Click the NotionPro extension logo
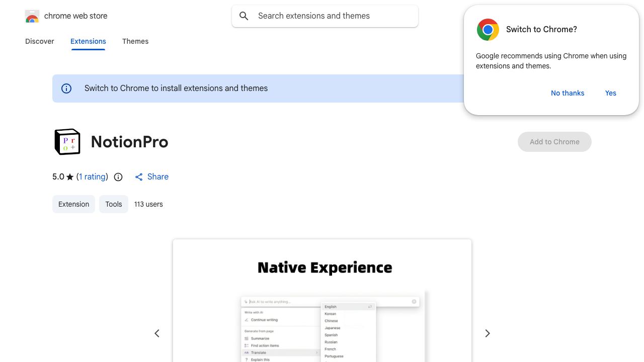The image size is (644, 362). [67, 142]
